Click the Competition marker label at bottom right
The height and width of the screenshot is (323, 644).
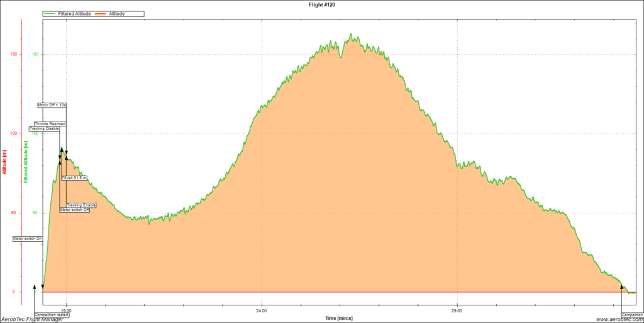pos(632,314)
